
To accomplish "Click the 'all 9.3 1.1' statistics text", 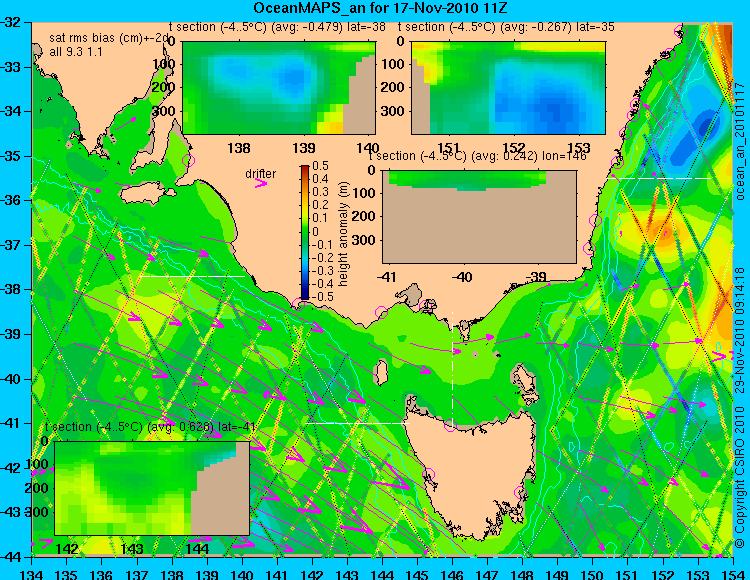I will click(76, 52).
